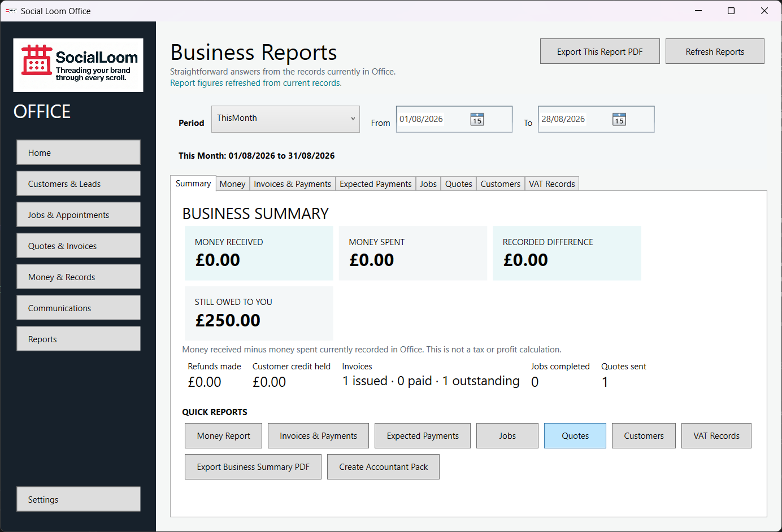The image size is (782, 532).
Task: Click the Customers quick report button
Action: (x=644, y=435)
